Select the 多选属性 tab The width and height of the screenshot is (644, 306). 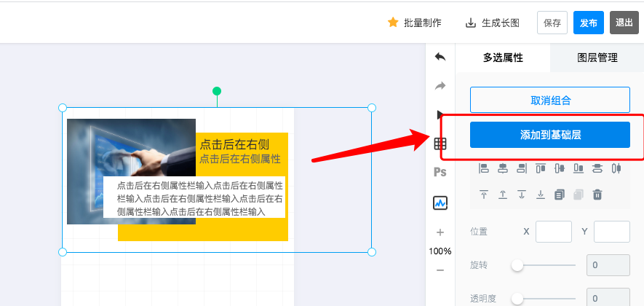point(503,58)
